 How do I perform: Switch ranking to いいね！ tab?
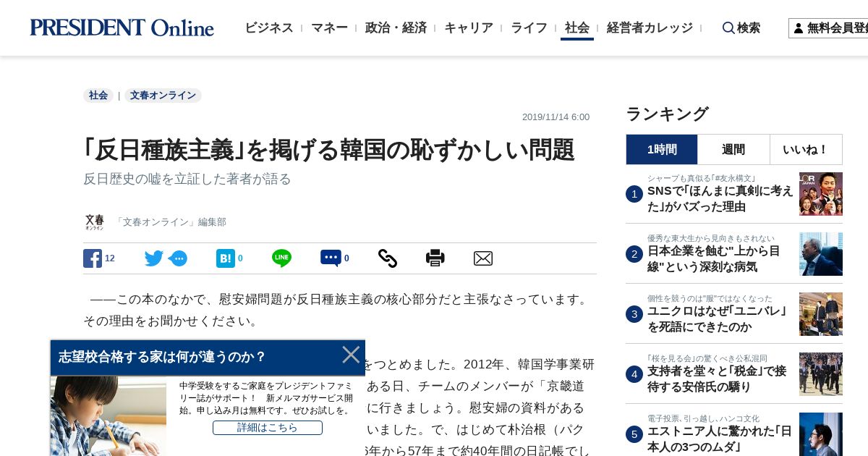pos(806,150)
